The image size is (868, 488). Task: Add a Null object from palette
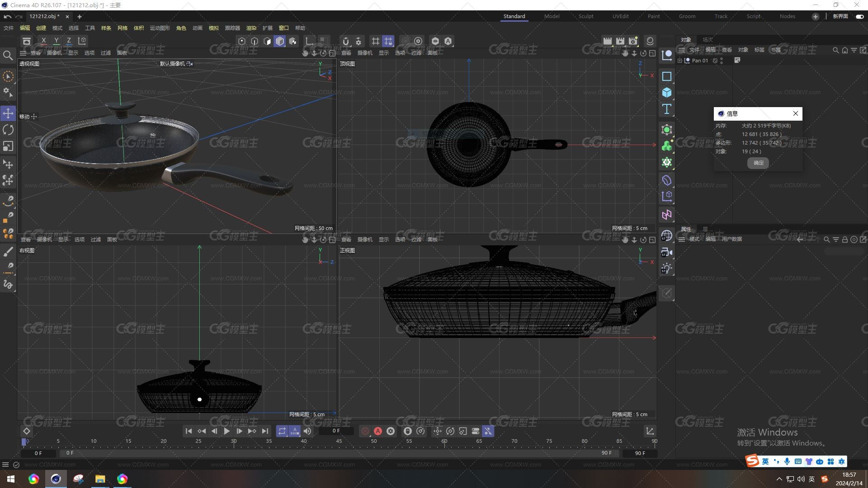coord(667,56)
